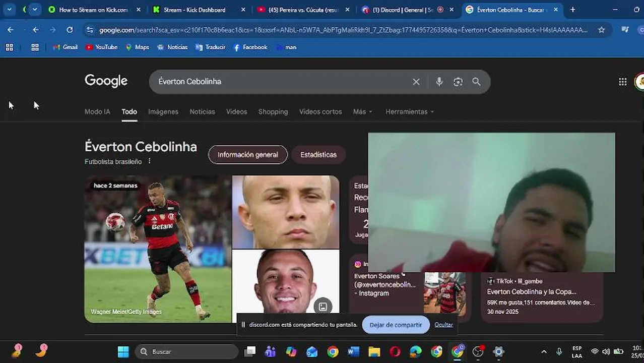644x363 pixels.
Task: Switch to Modo IA results
Action: 97,111
